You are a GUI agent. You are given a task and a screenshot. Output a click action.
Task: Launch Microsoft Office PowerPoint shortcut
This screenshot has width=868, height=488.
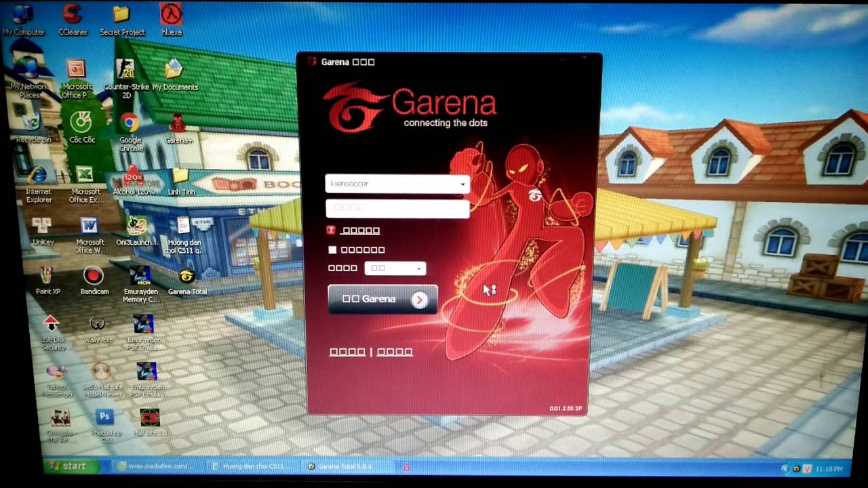click(77, 79)
